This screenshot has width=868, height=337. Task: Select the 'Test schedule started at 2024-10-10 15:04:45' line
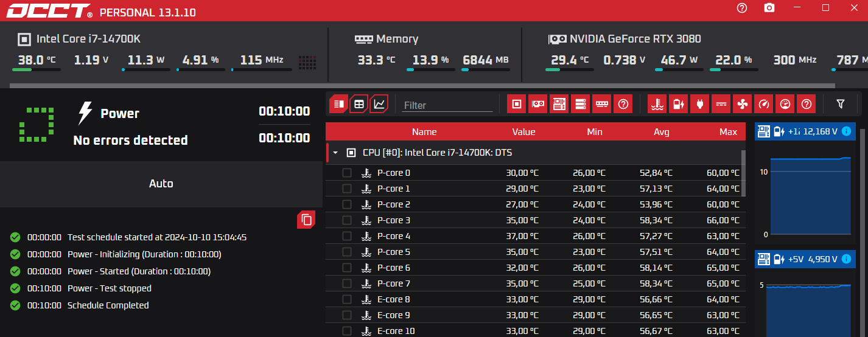157,237
